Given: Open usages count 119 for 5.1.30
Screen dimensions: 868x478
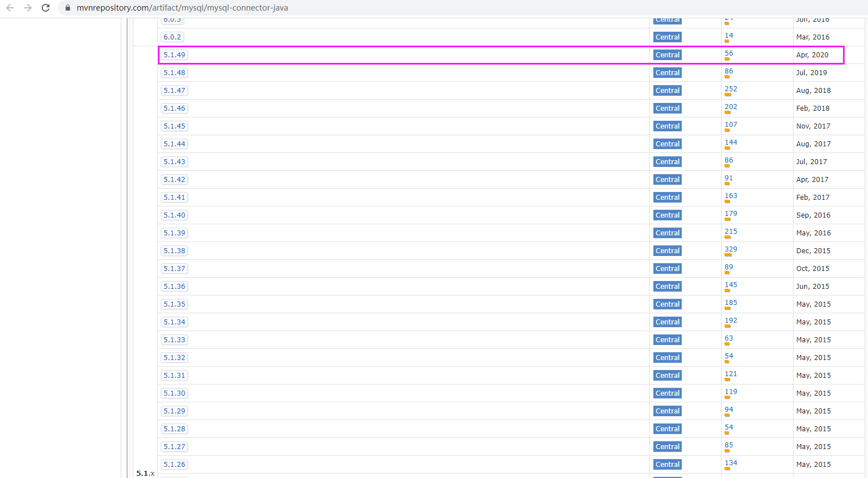Looking at the screenshot, I should (x=731, y=392).
